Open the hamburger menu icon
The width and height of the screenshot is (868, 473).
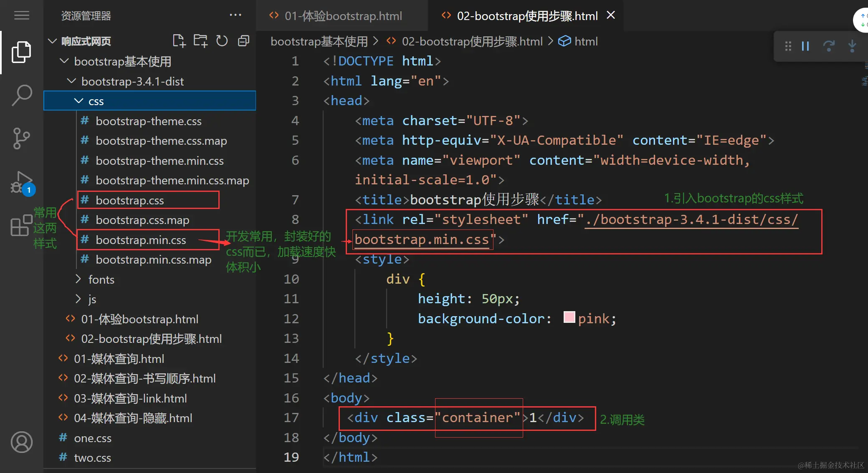coord(22,15)
